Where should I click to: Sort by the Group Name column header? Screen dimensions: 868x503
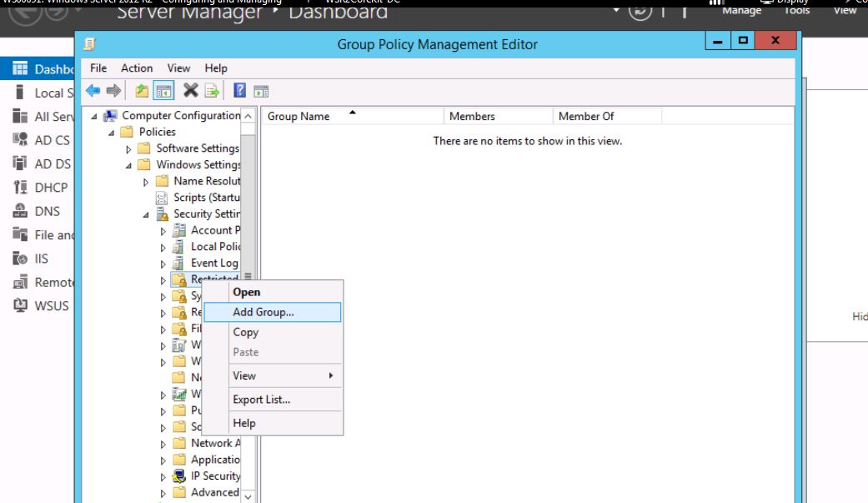299,117
